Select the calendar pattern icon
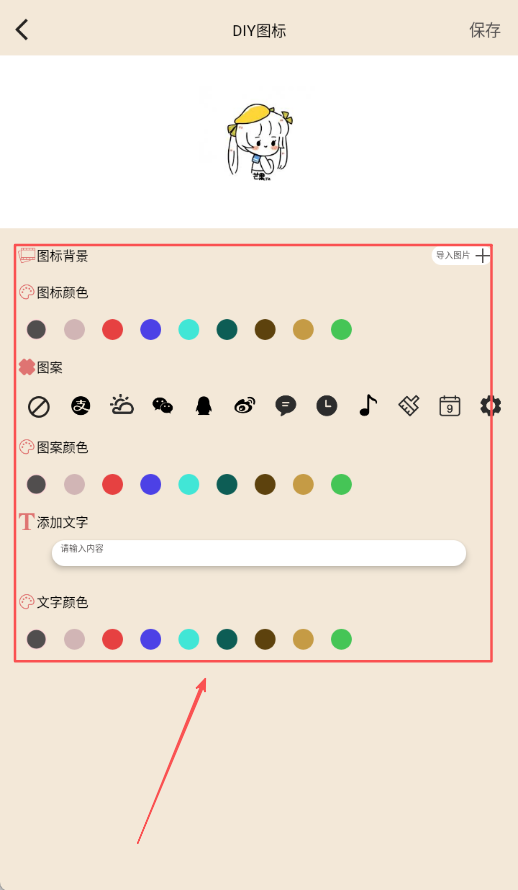Image resolution: width=518 pixels, height=890 pixels. (x=449, y=406)
